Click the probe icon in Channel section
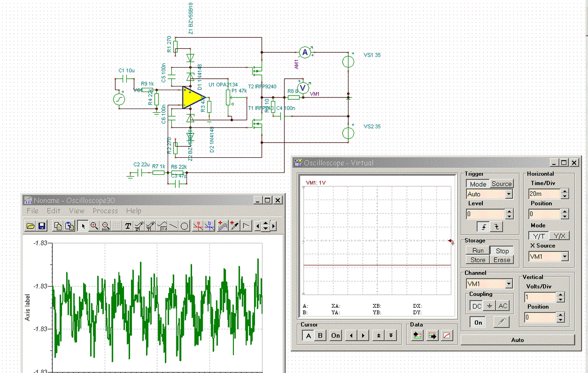Screen dimensions: 588x373 (x=501, y=322)
